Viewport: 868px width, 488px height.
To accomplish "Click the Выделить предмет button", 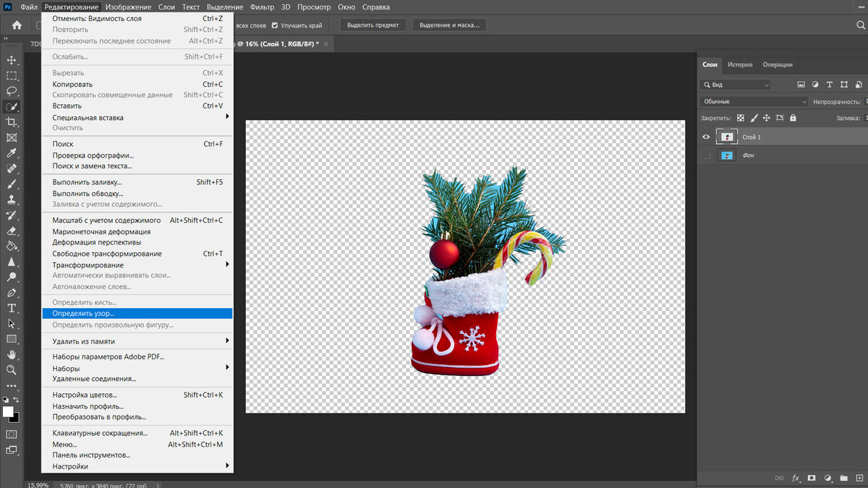I will (x=373, y=25).
